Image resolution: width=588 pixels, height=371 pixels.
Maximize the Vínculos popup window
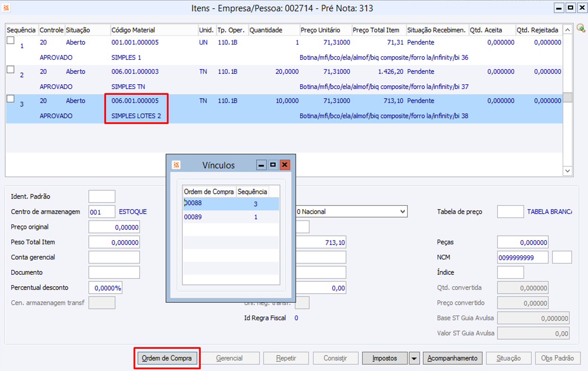coord(273,165)
